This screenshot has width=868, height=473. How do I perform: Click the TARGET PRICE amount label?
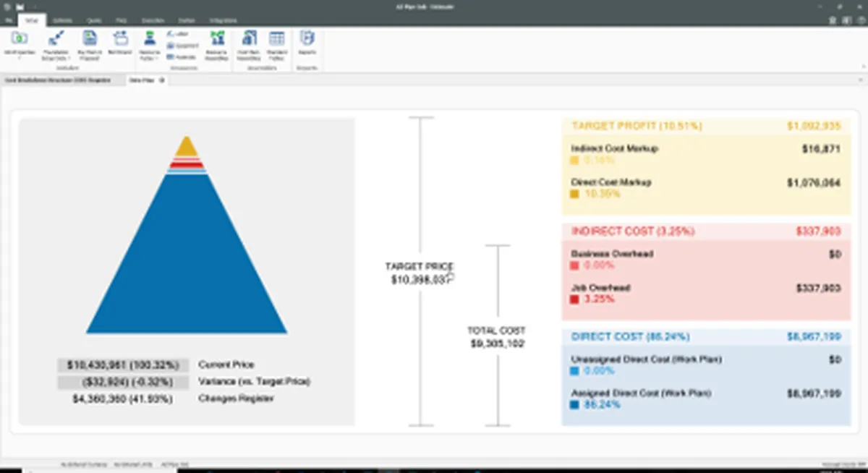click(x=420, y=273)
